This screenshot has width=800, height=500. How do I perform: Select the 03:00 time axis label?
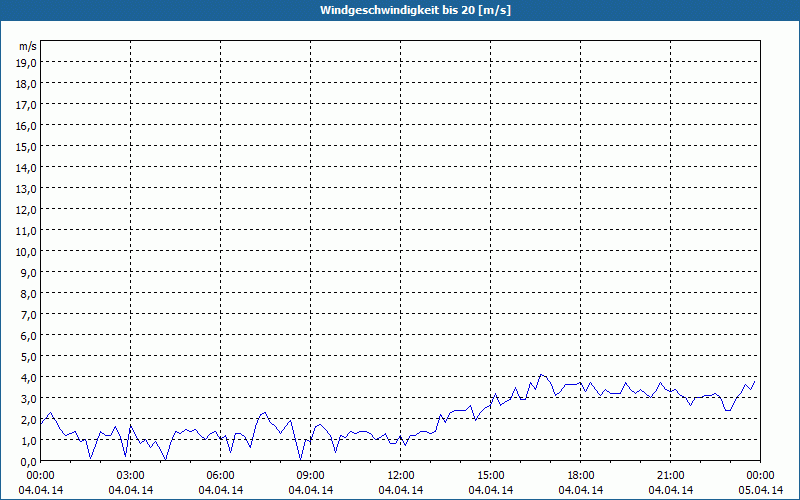(x=130, y=475)
